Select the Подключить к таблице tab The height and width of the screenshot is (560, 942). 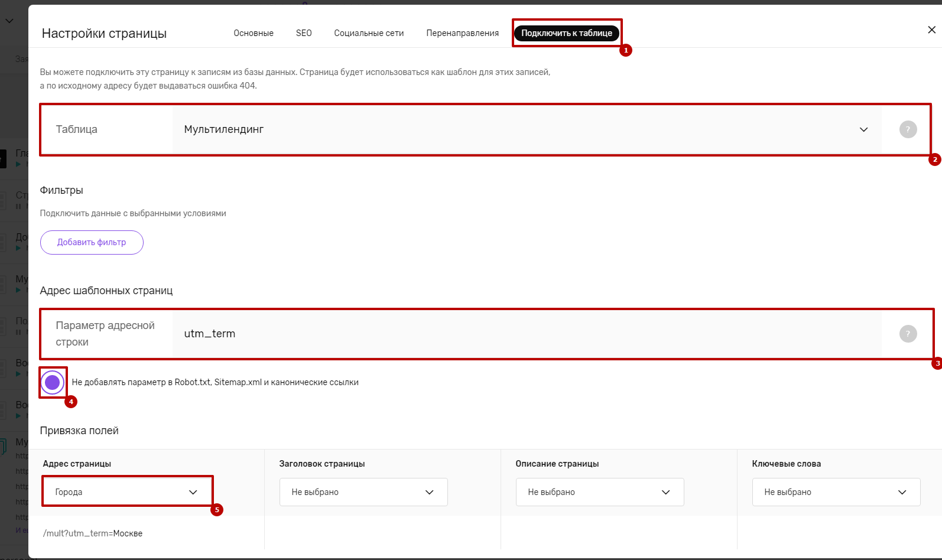567,33
